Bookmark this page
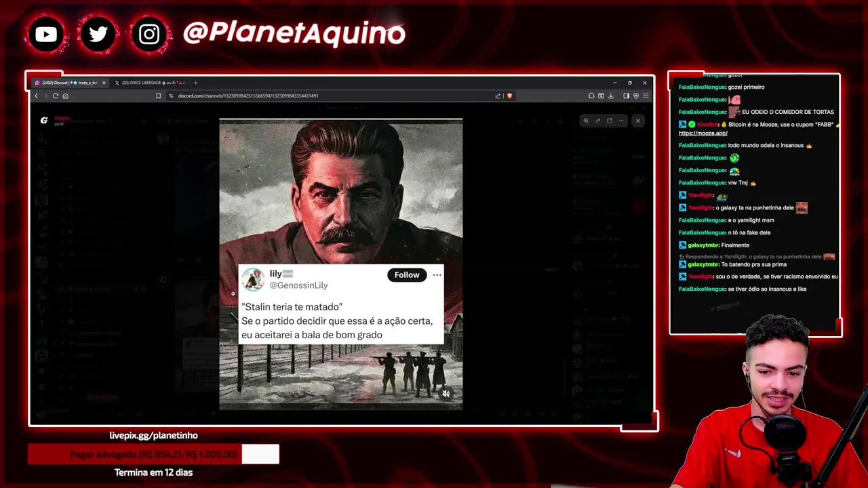The image size is (868, 488). pos(158,96)
